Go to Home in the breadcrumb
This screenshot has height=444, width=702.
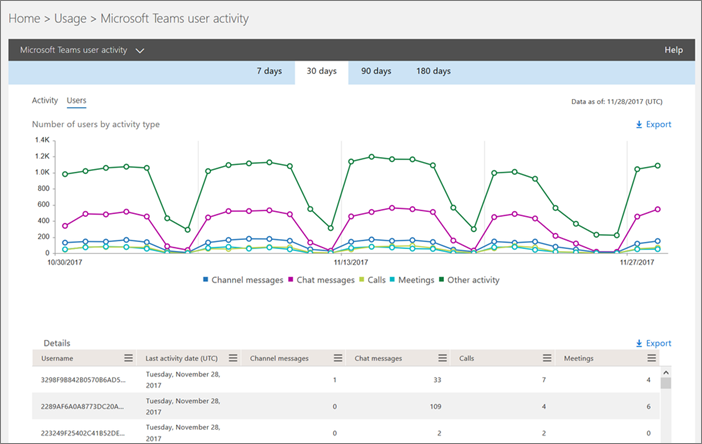tap(24, 19)
